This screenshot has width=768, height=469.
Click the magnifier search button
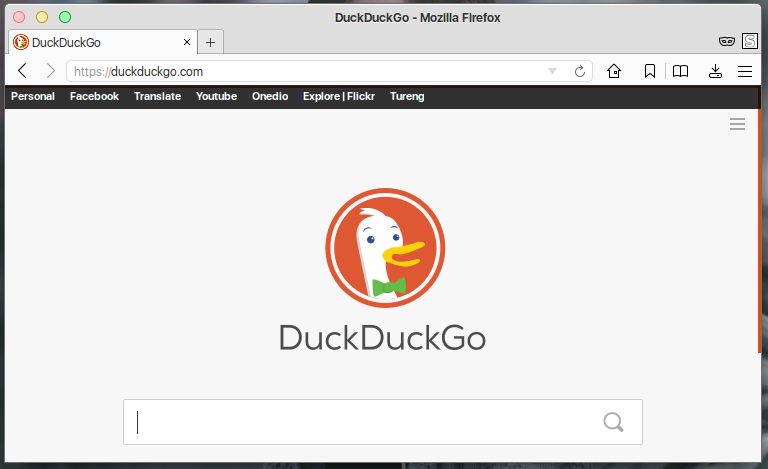tap(613, 422)
